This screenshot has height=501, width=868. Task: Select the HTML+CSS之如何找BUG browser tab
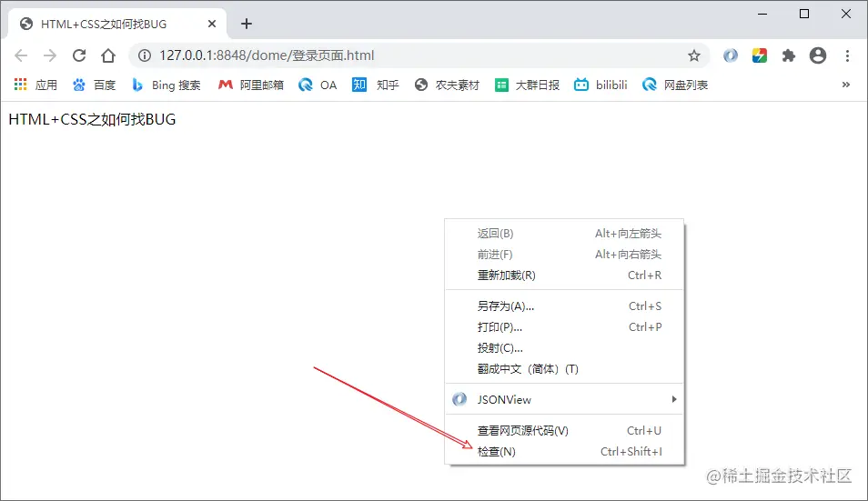[117, 24]
